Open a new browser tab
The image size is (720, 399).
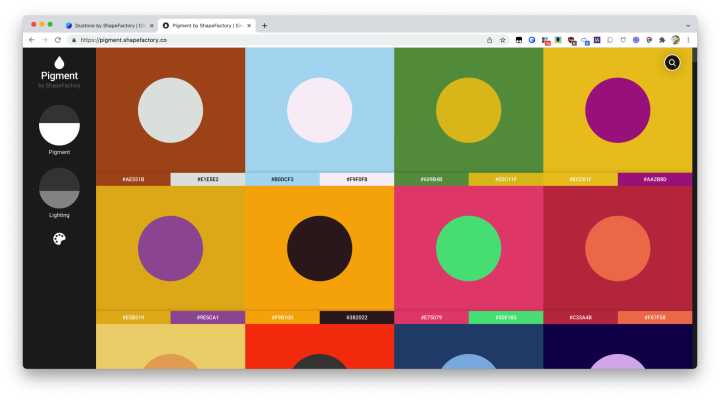tap(264, 26)
